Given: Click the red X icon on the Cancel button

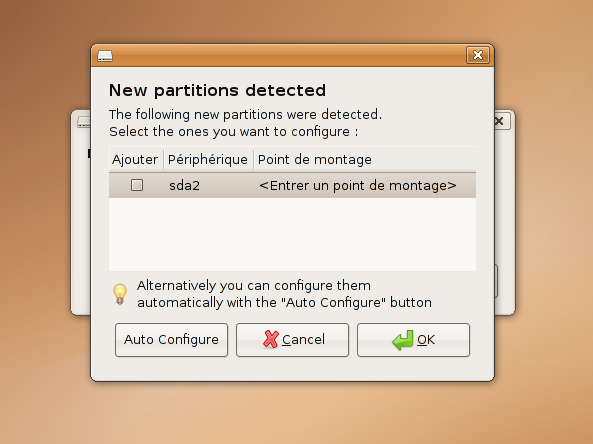Looking at the screenshot, I should coord(271,339).
